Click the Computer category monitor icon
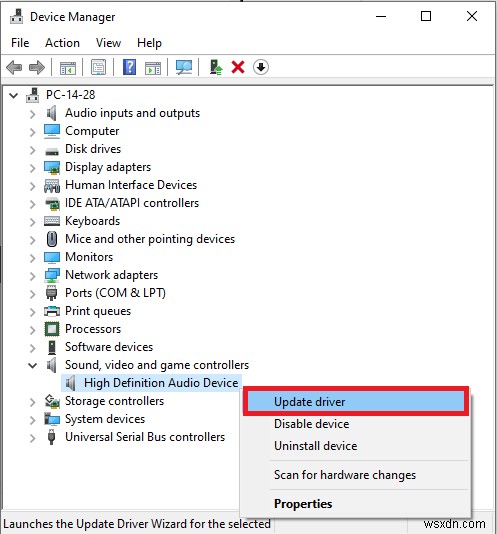Screen dimensions: 497x534 (x=52, y=131)
